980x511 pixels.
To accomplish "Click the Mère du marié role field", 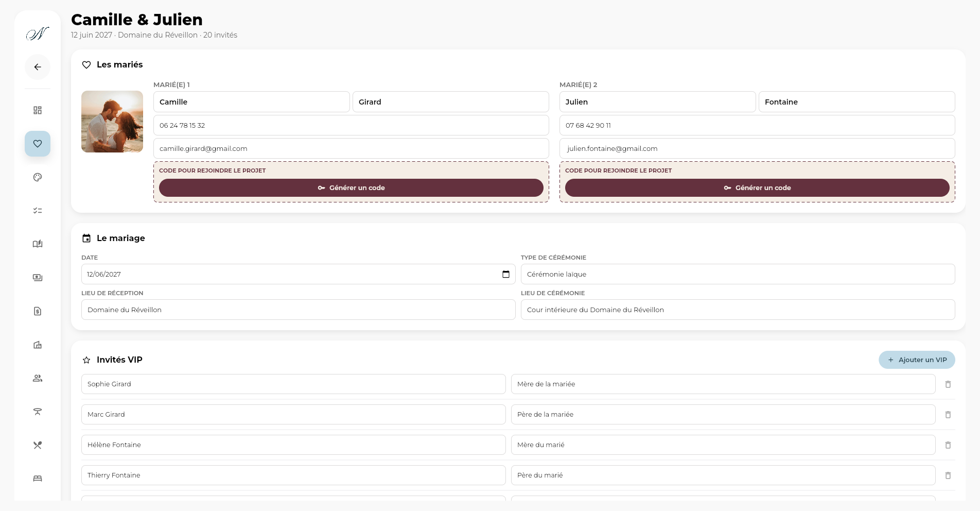I will tap(723, 445).
